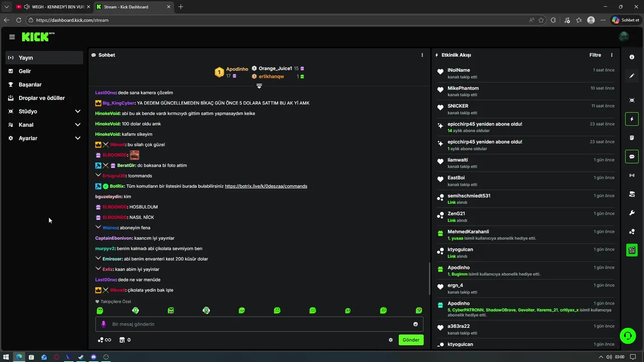Click the pencil edit icon in right sidebar
The image size is (644, 362).
click(632, 76)
